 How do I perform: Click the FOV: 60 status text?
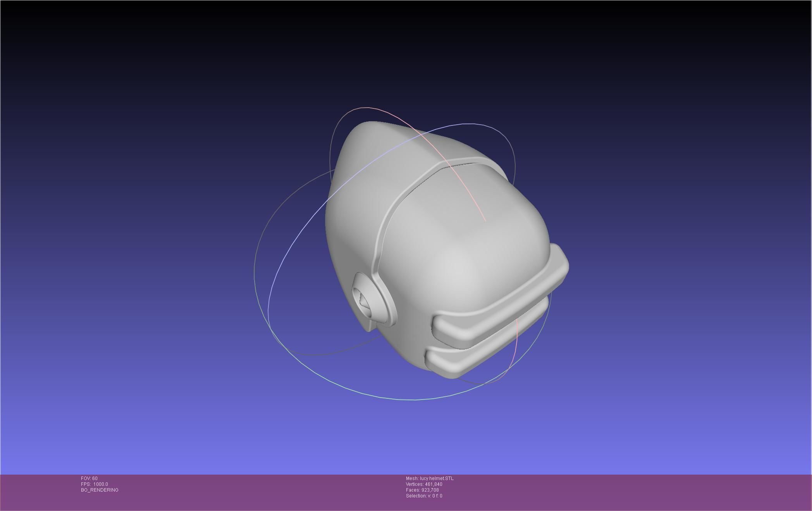[x=89, y=478]
